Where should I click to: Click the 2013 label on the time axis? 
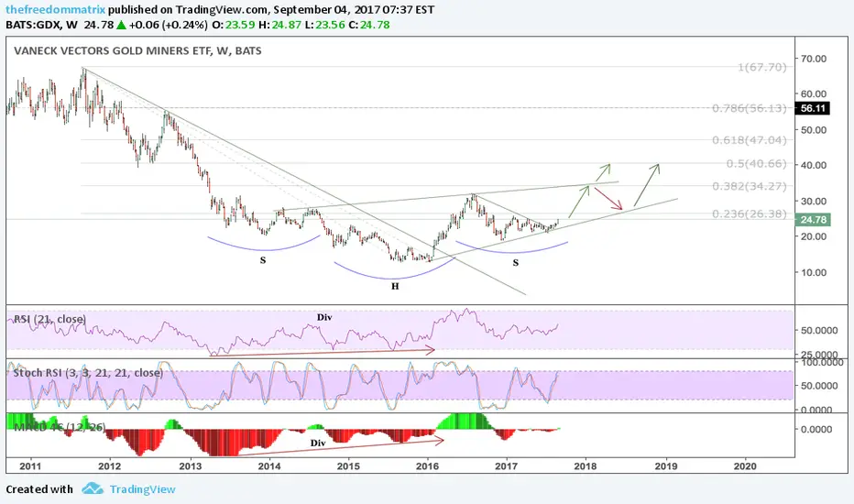pos(190,466)
